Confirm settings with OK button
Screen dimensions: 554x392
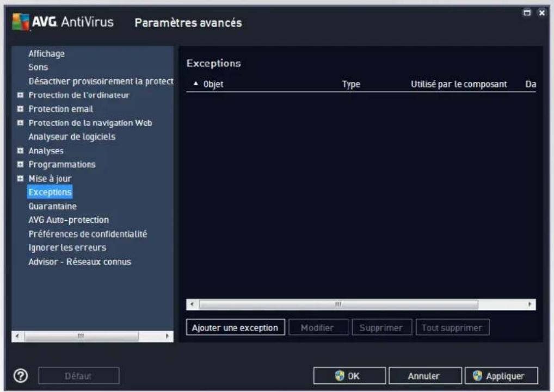[349, 376]
